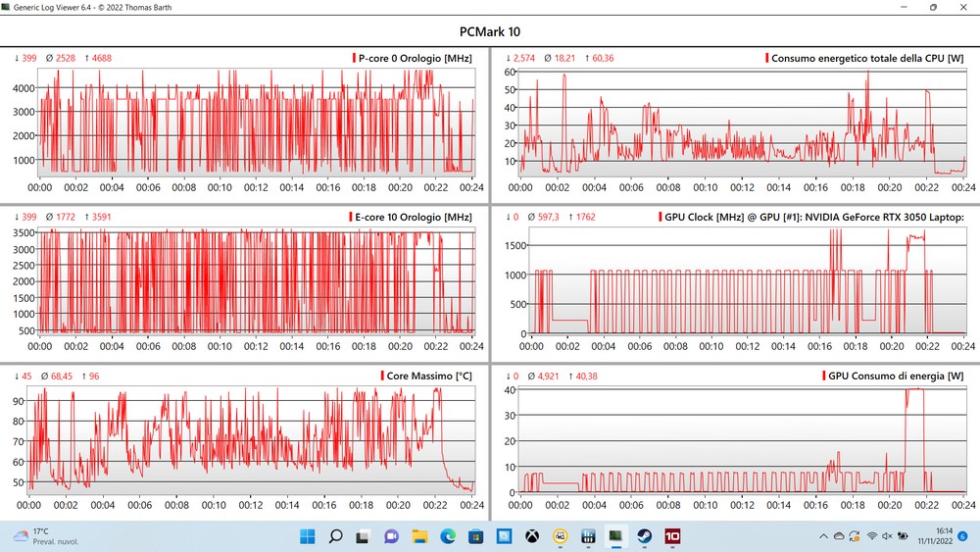Click the P-core 0 Orologio [MHz] legend
Screen dimensions: 980x552
pos(415,58)
